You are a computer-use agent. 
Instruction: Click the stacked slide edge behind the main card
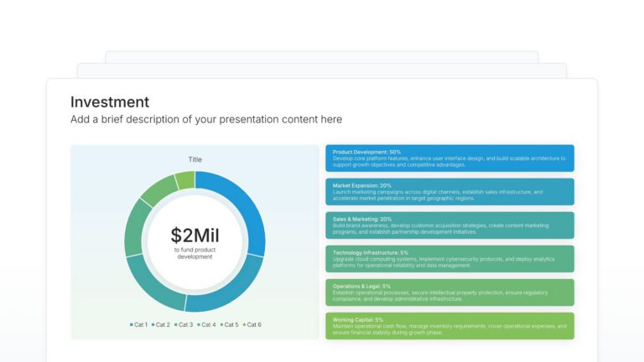[x=321, y=70]
